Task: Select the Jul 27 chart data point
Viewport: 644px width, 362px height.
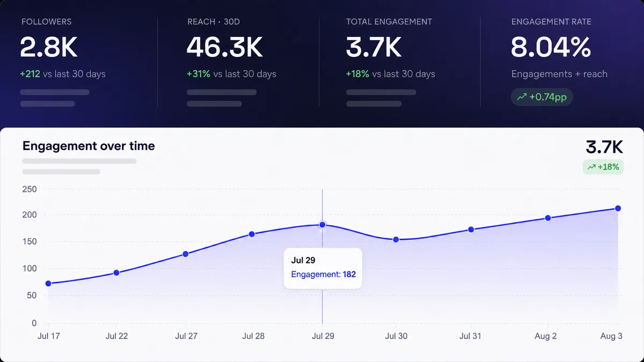Action: [185, 254]
